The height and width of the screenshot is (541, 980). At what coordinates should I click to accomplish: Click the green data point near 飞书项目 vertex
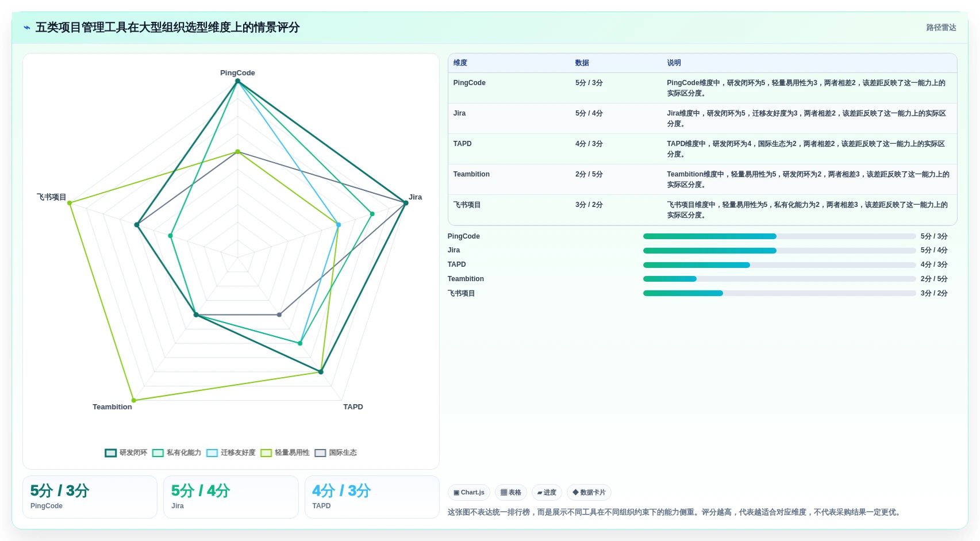tap(70, 203)
